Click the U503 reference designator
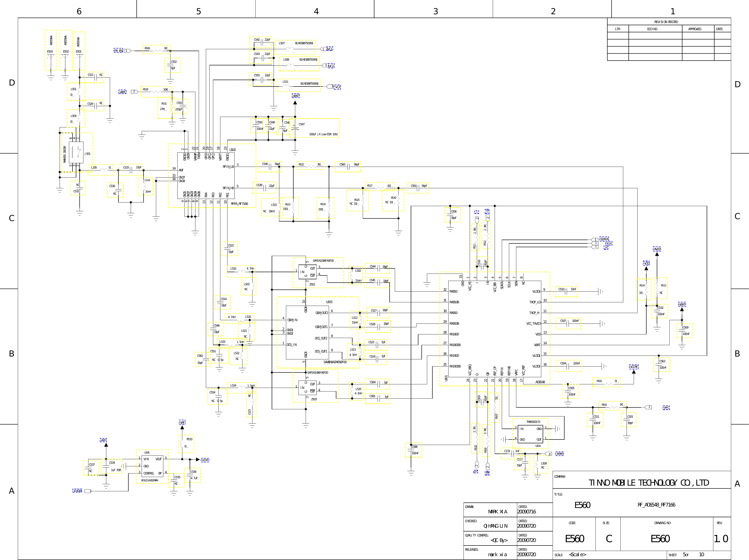The height and width of the screenshot is (560, 749). (329, 302)
